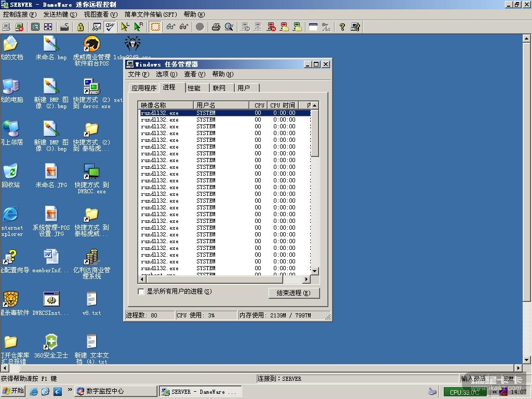532x399 pixels.
Task: Click the lock icon in the DameWare toolbar
Action: click(x=81, y=27)
